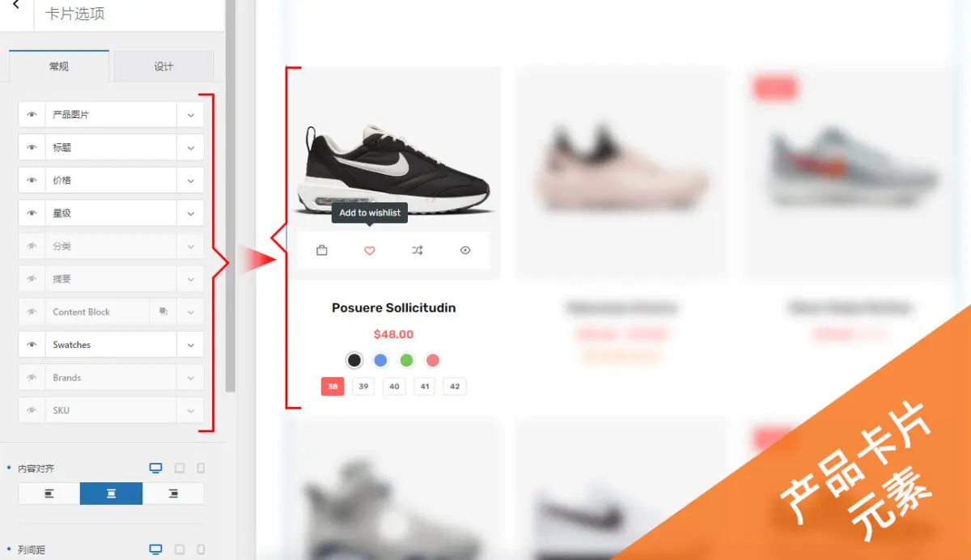Switch to the 设计 tab
971x560 pixels.
pos(163,66)
